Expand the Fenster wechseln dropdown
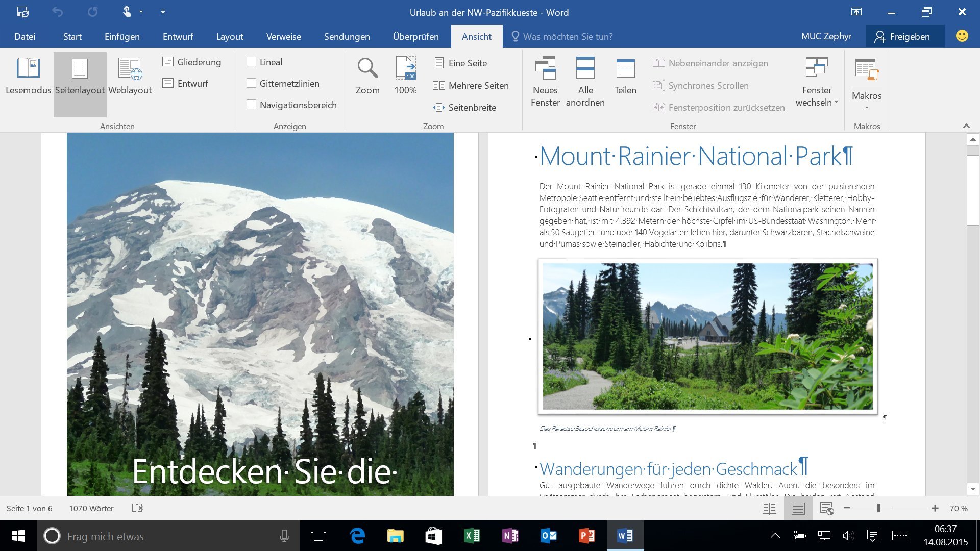 817,82
